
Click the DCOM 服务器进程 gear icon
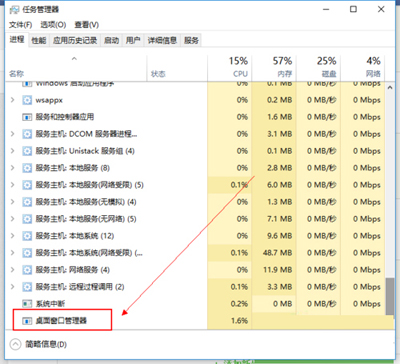(27, 134)
